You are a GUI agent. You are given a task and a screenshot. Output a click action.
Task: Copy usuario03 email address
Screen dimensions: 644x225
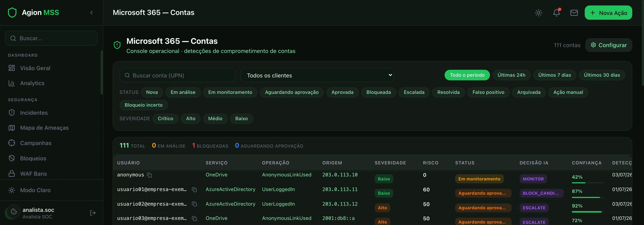tap(194, 218)
